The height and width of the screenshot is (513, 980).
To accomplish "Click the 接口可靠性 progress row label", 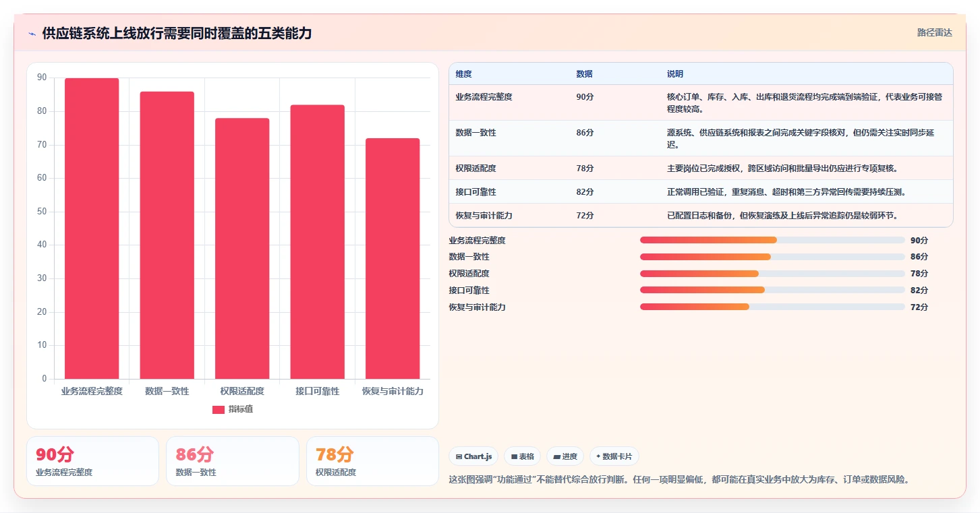I will 469,291.
